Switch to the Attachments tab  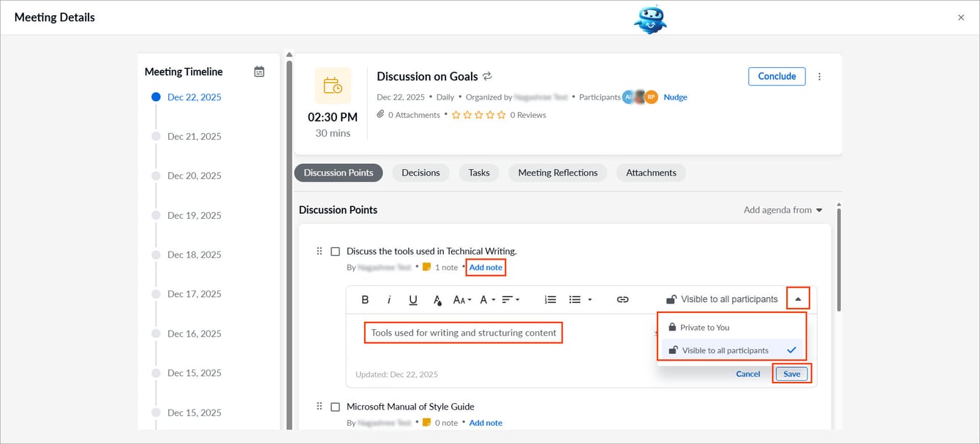click(651, 173)
